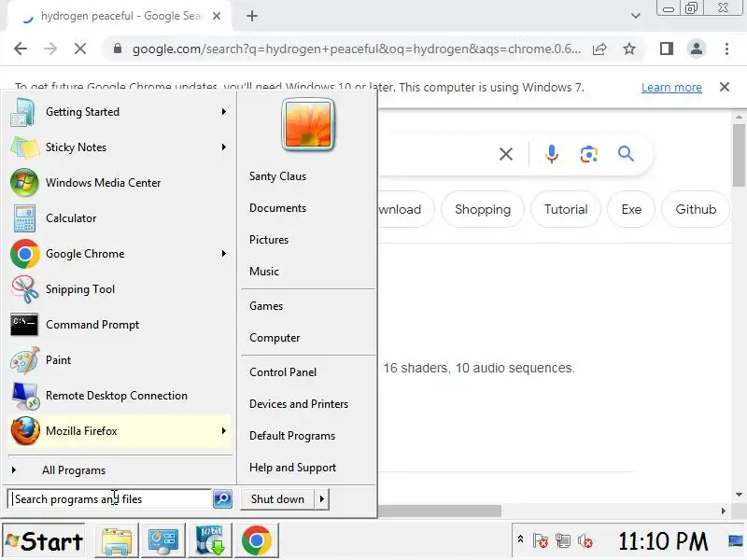This screenshot has width=747, height=560.
Task: Dismiss the Chrome update notification bar
Action: pyautogui.click(x=725, y=87)
